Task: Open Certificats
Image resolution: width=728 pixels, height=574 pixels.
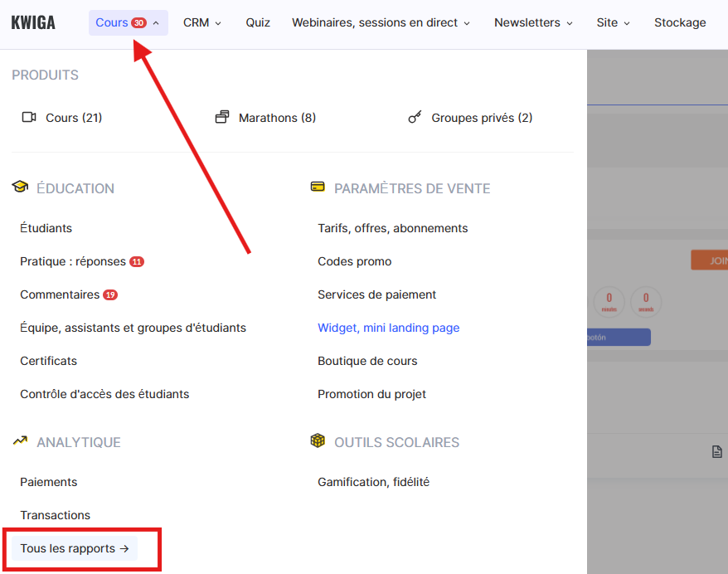Action: pyautogui.click(x=48, y=362)
